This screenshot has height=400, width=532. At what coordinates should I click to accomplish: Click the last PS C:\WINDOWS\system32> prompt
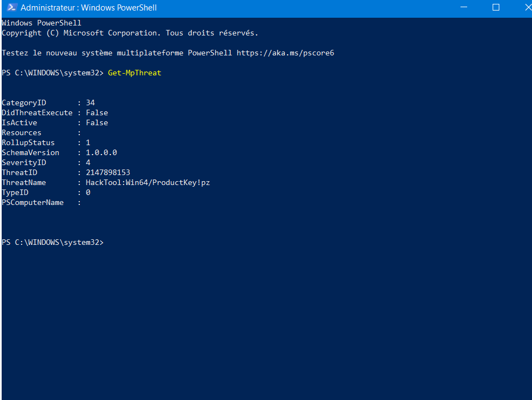coord(53,243)
